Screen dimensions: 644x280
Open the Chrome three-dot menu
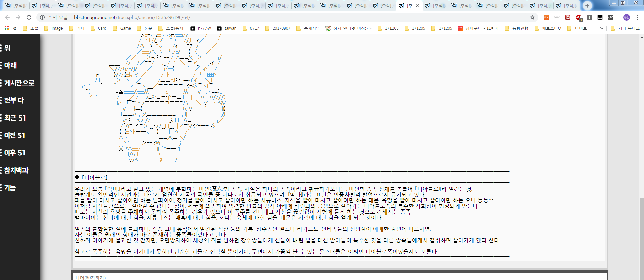tap(637, 17)
